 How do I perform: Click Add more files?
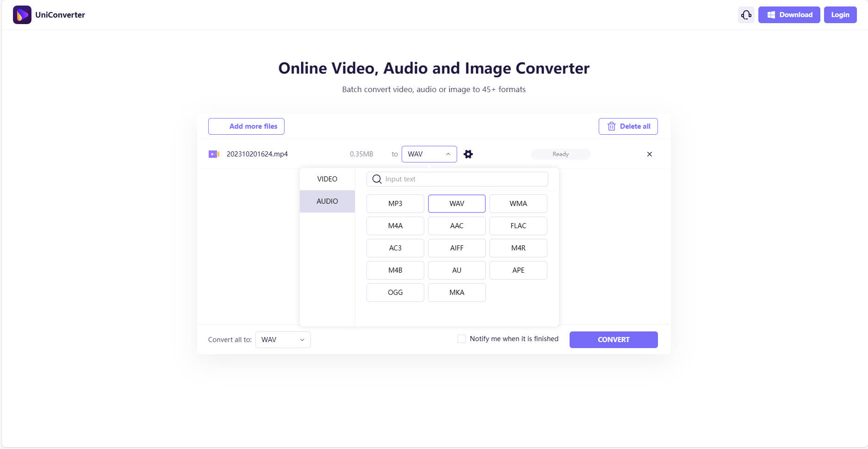[246, 126]
